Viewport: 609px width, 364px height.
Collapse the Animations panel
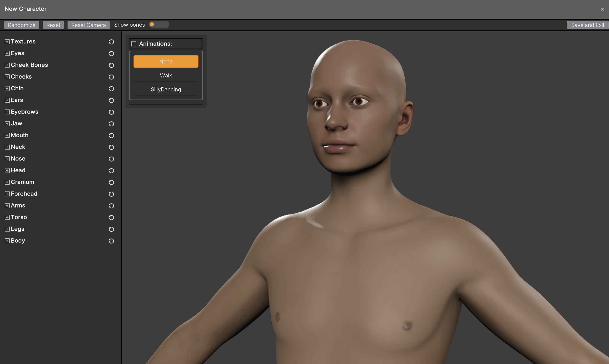[x=134, y=44]
